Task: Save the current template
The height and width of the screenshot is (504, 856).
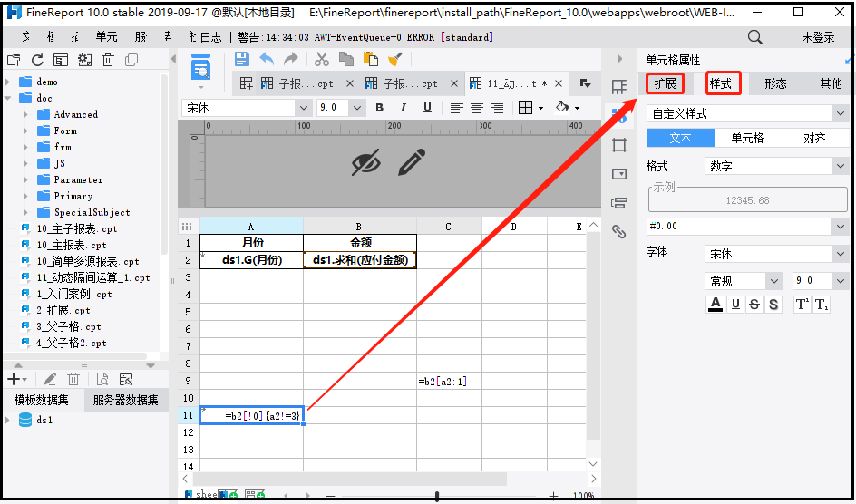Action: coord(241,59)
